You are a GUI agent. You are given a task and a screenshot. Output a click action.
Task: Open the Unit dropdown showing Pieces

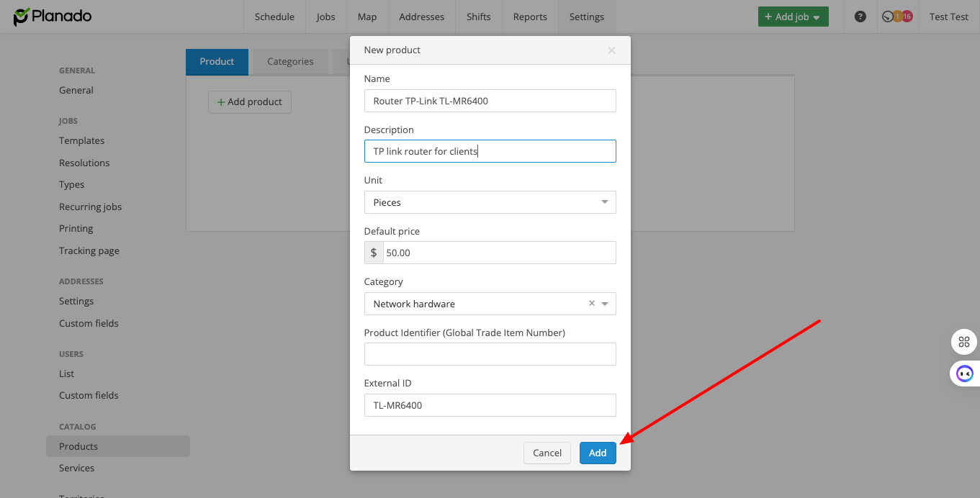click(490, 202)
